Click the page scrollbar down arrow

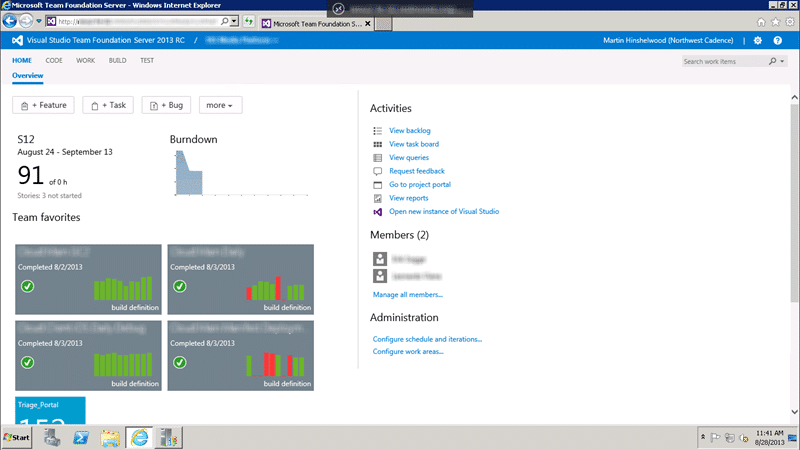coord(794,412)
